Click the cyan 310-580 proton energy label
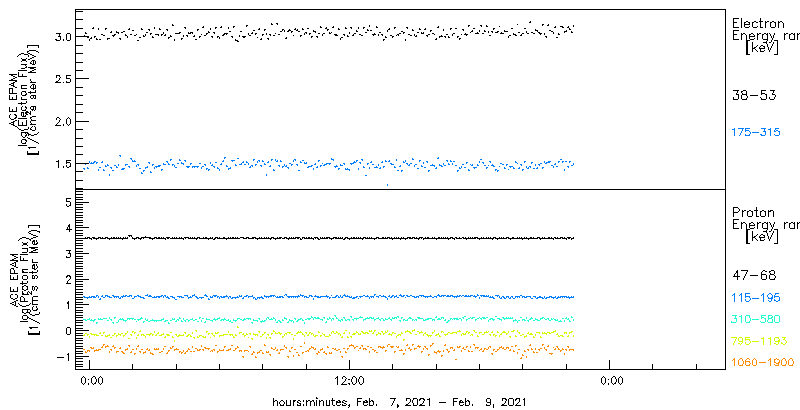800x410 pixels. [x=756, y=320]
